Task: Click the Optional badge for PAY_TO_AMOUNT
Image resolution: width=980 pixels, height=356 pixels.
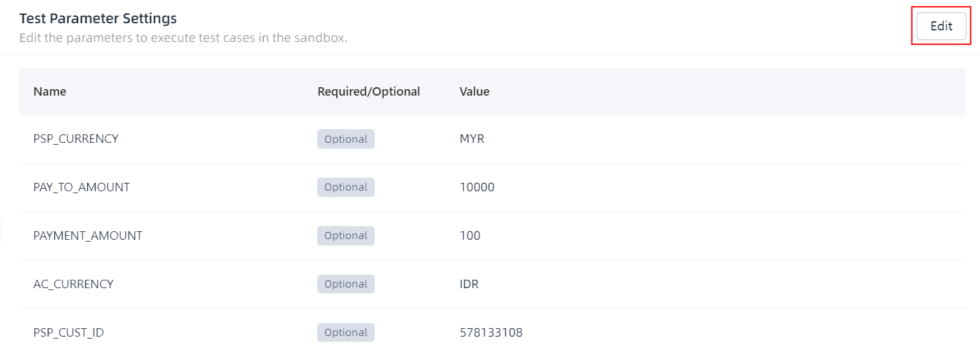Action: coord(346,187)
